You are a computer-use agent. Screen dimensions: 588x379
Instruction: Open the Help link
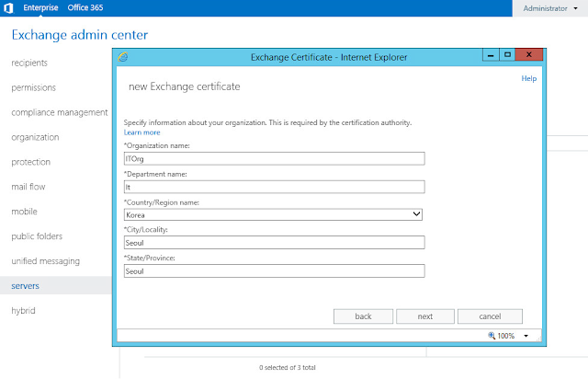[x=529, y=78]
